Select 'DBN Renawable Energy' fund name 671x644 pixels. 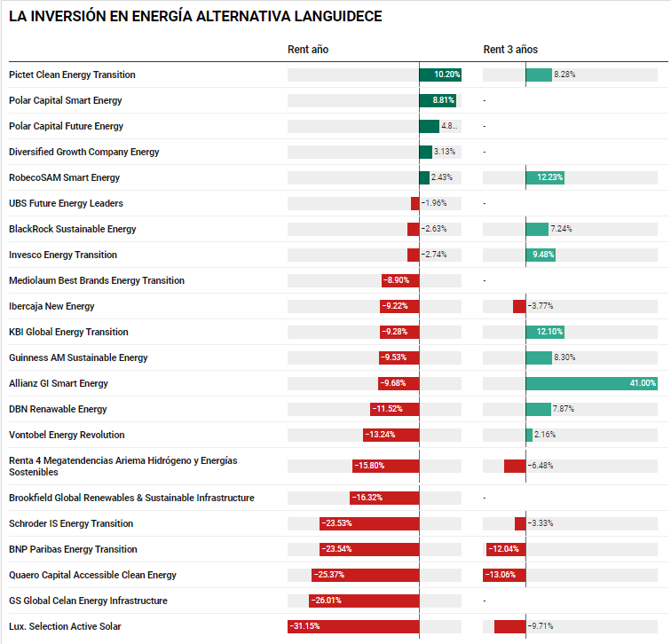58,409
